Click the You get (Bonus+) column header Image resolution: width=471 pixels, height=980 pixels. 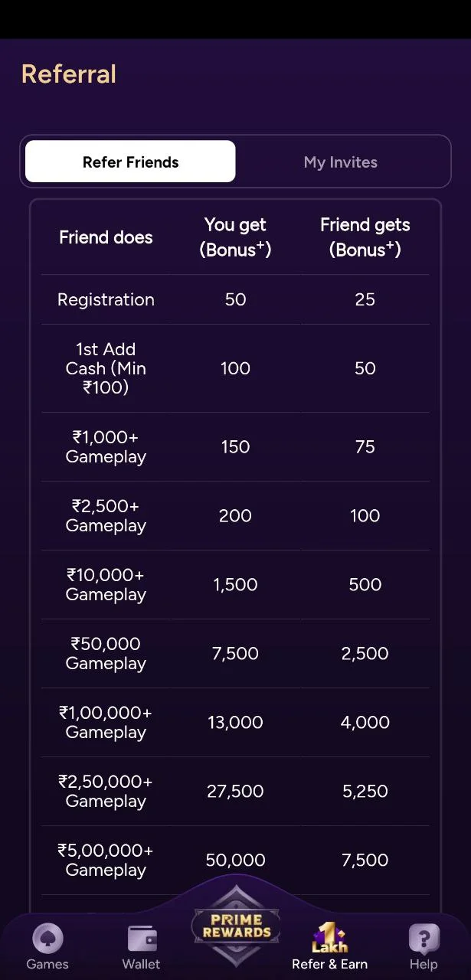tap(235, 237)
